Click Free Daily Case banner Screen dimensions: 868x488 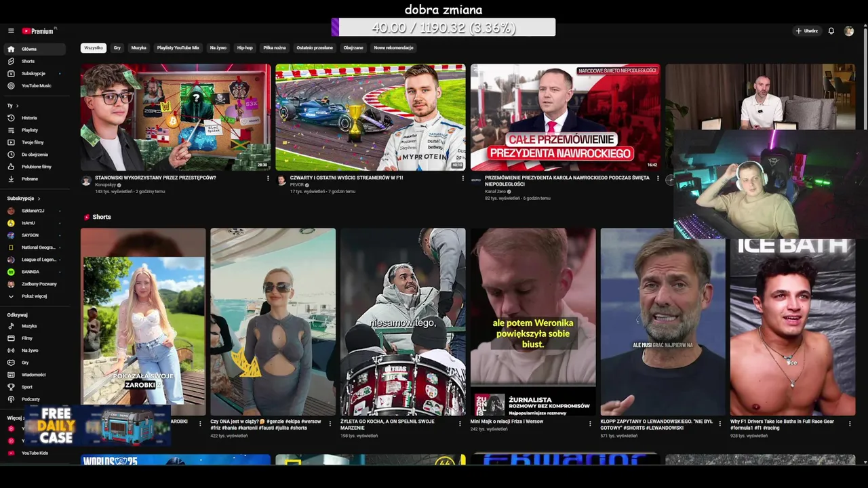tap(96, 426)
